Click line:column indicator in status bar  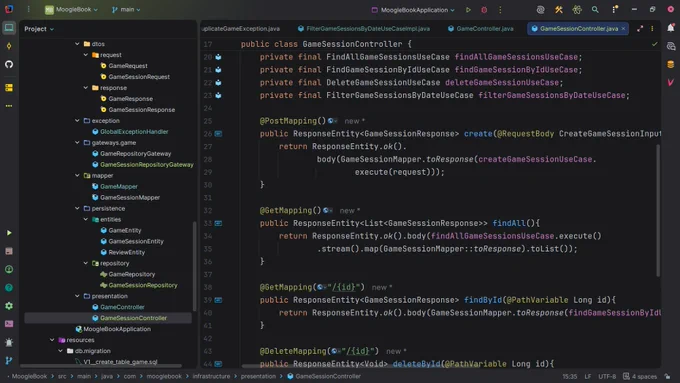click(x=569, y=376)
